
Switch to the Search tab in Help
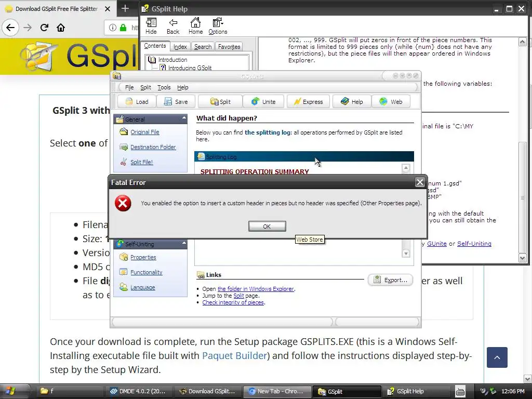(x=203, y=47)
